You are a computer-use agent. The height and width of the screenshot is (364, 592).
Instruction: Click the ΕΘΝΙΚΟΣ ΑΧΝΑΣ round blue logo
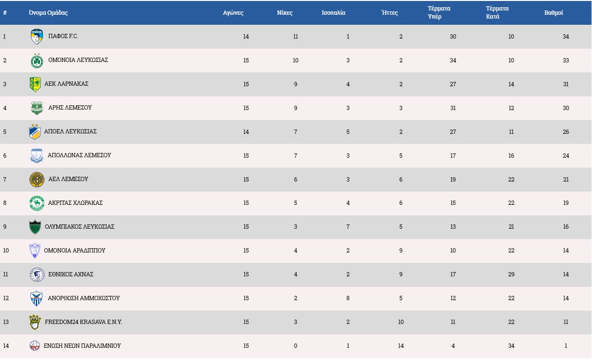[37, 275]
